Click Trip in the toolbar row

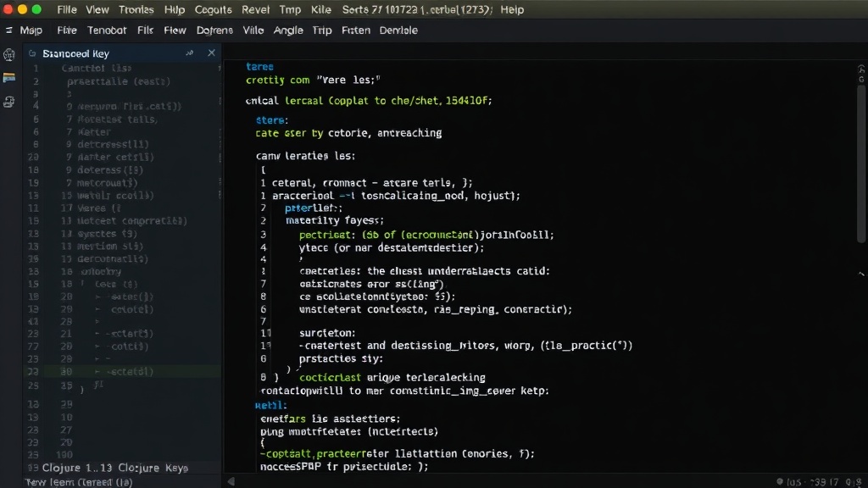(x=321, y=30)
